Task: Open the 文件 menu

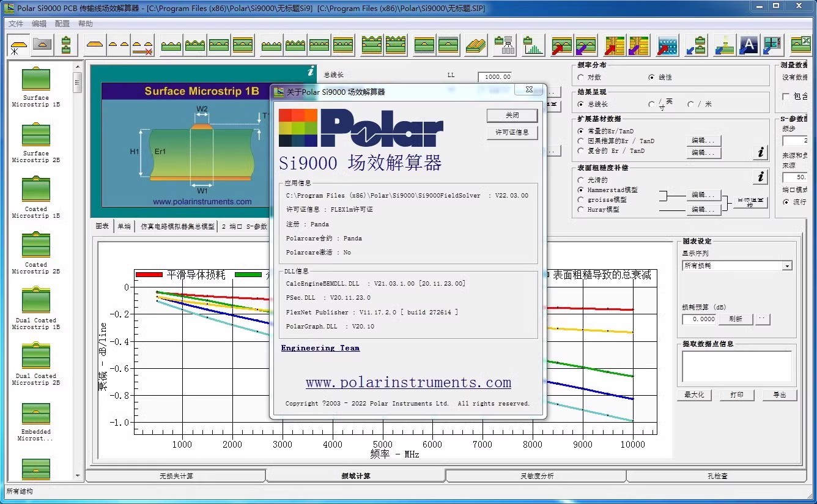Action: (16, 24)
